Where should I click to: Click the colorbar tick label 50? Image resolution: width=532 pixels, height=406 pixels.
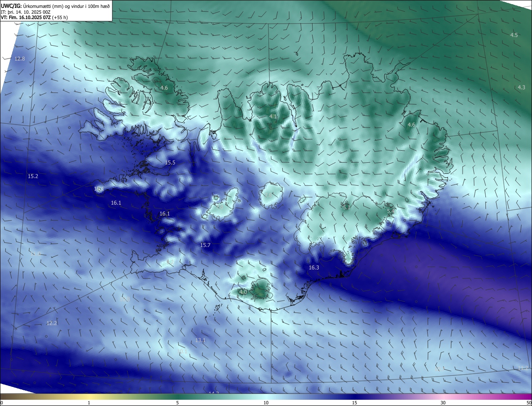tap(529, 403)
